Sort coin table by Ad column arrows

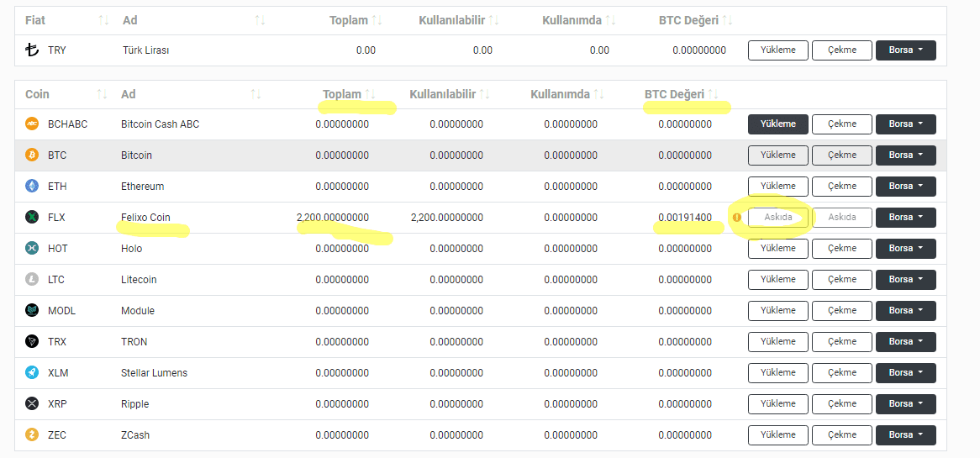click(256, 94)
